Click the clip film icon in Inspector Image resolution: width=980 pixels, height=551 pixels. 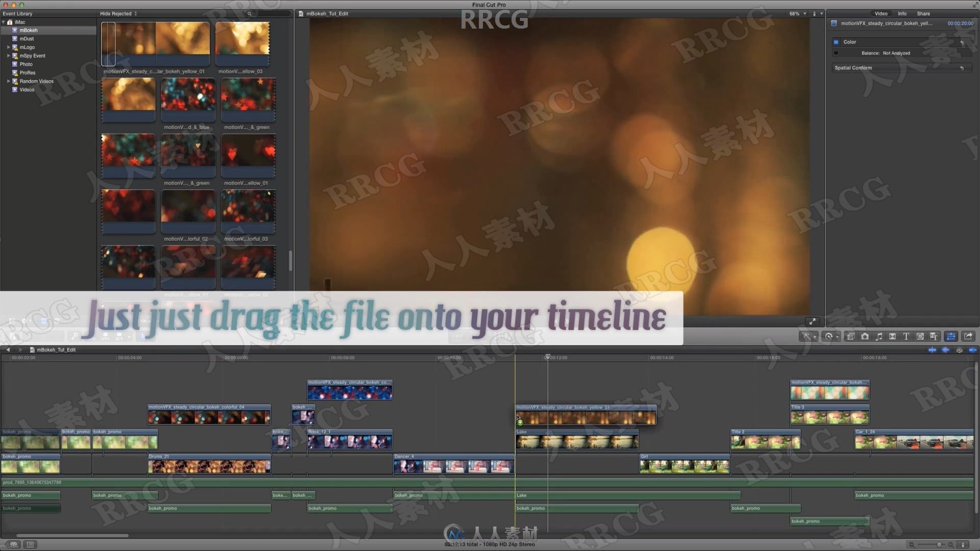pyautogui.click(x=834, y=23)
